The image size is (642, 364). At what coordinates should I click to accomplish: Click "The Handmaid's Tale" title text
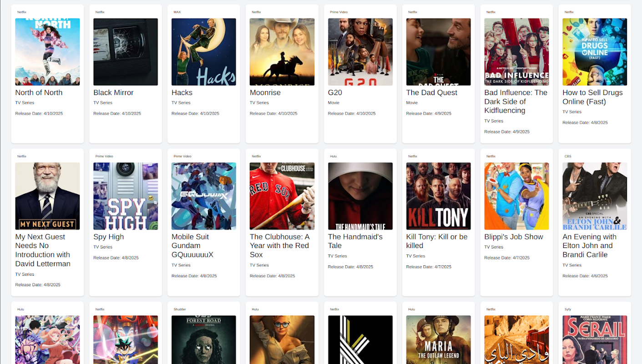[x=355, y=241]
